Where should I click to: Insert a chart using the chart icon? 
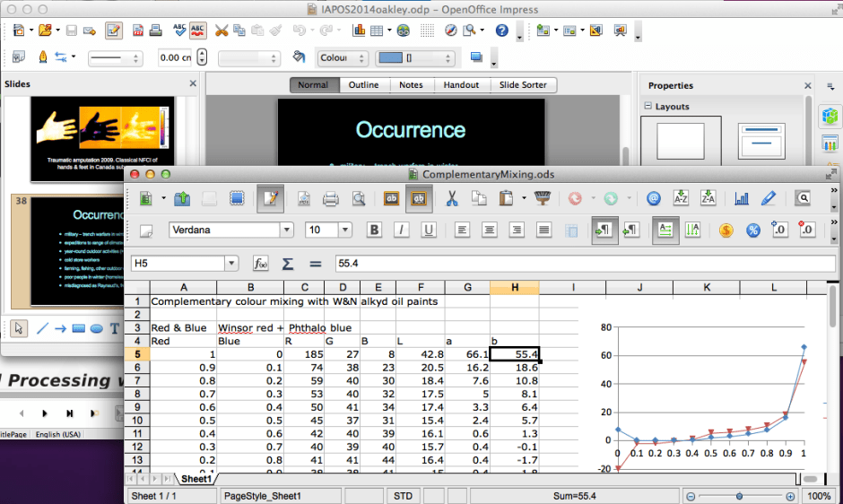(742, 199)
